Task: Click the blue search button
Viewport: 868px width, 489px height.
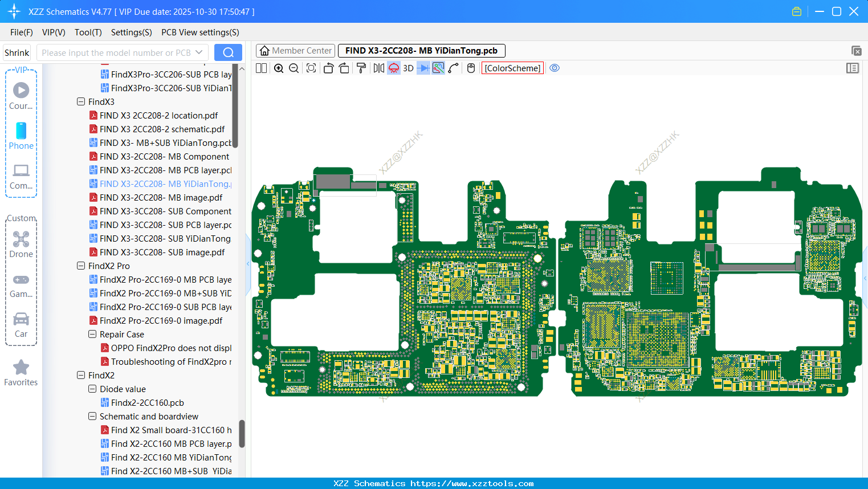Action: pos(228,52)
